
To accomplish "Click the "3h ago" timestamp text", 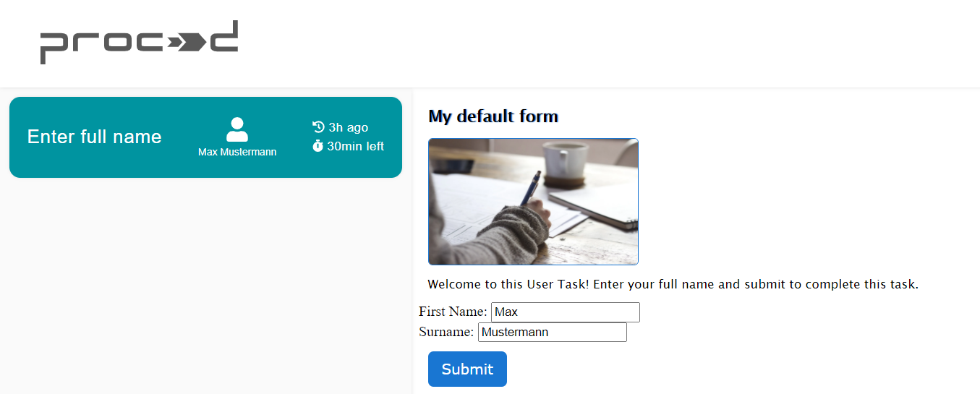I will (348, 127).
